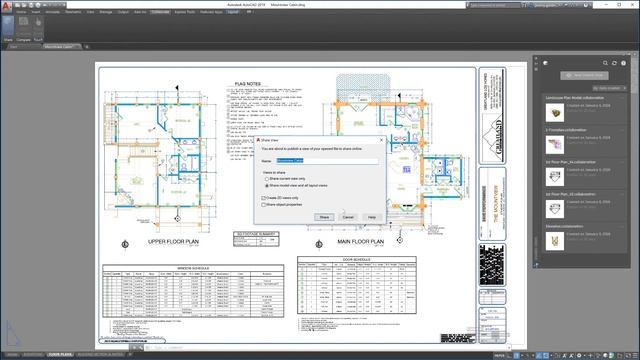Open the Parametric ribbon tab

[x=73, y=12]
